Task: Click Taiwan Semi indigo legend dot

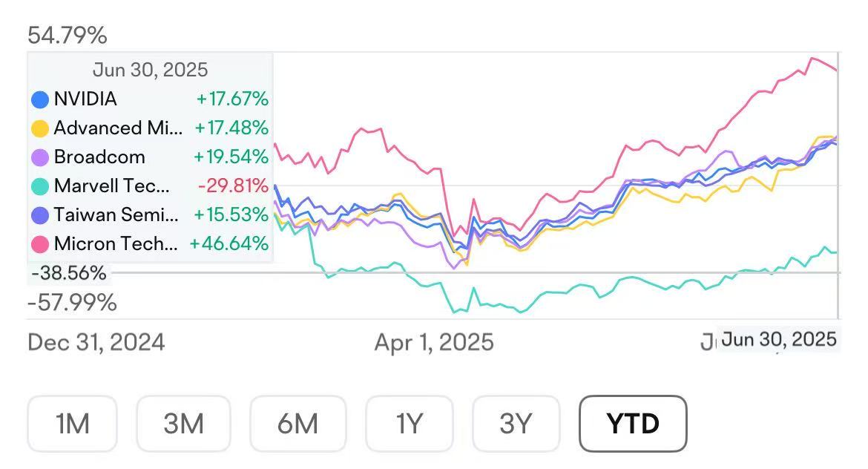Action: (x=40, y=215)
